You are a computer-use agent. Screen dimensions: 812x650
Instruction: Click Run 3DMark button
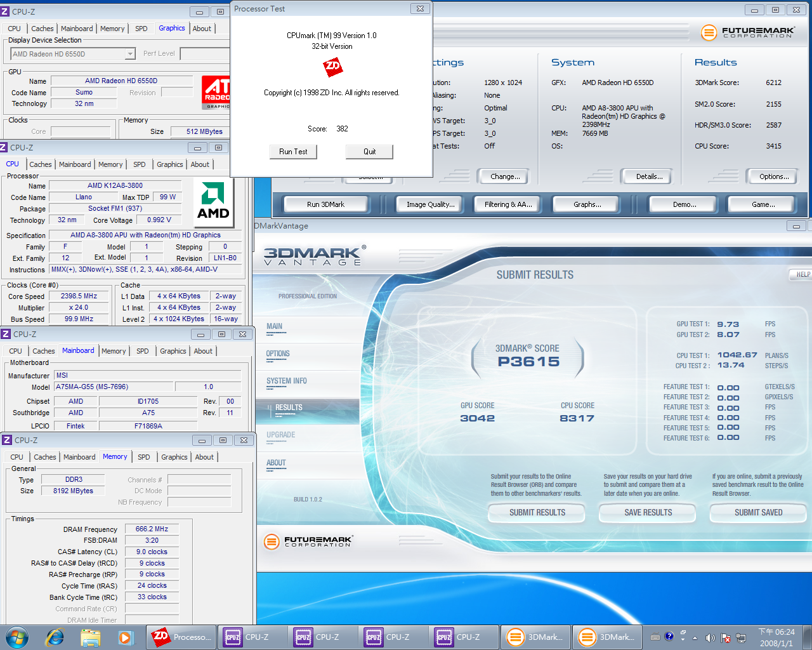pyautogui.click(x=325, y=204)
